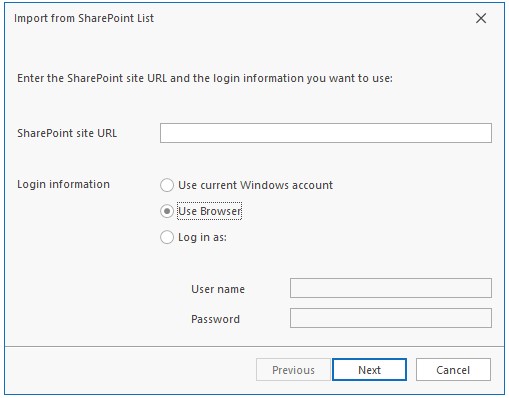The height and width of the screenshot is (398, 509).
Task: Choose the Log in as: option
Action: tap(193, 237)
